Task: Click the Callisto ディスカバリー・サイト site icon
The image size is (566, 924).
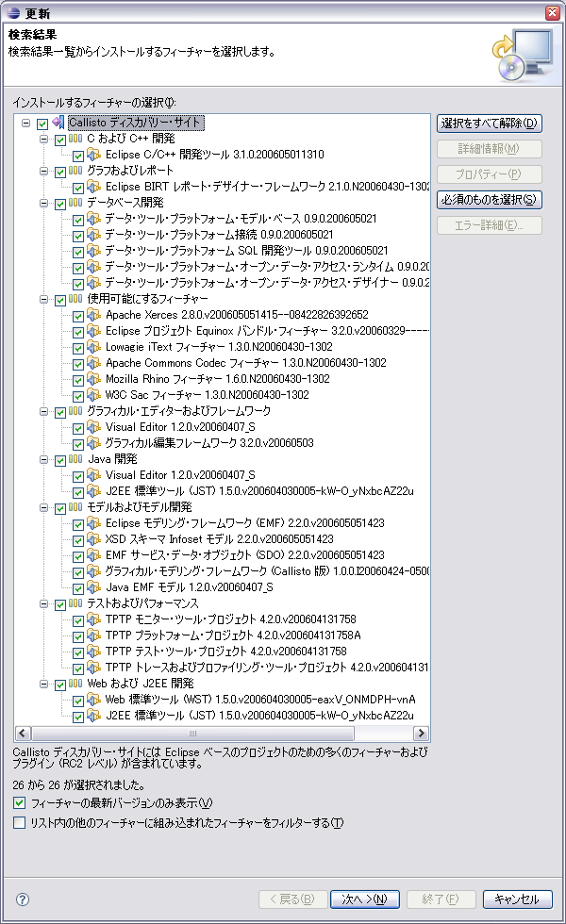Action: coord(58,123)
